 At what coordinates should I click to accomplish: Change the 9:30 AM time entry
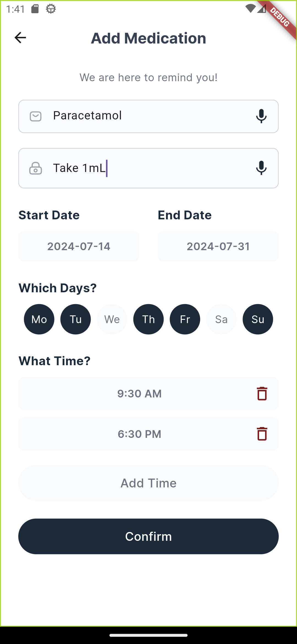point(139,394)
